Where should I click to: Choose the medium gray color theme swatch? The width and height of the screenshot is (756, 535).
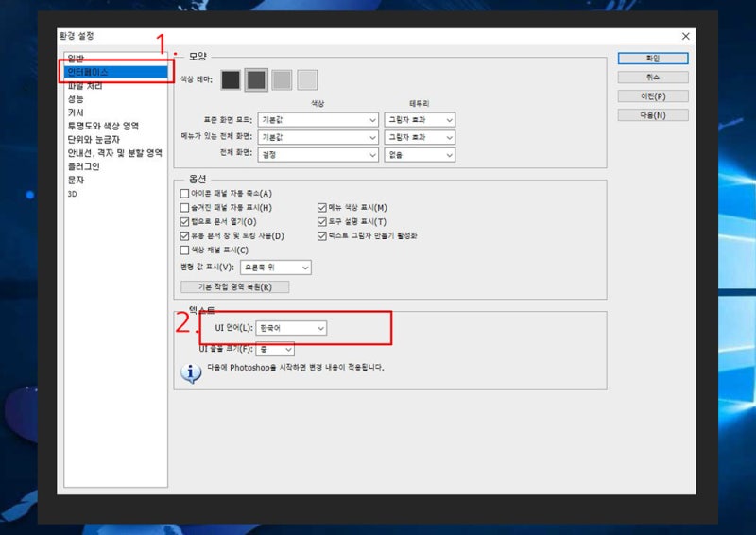click(x=282, y=80)
